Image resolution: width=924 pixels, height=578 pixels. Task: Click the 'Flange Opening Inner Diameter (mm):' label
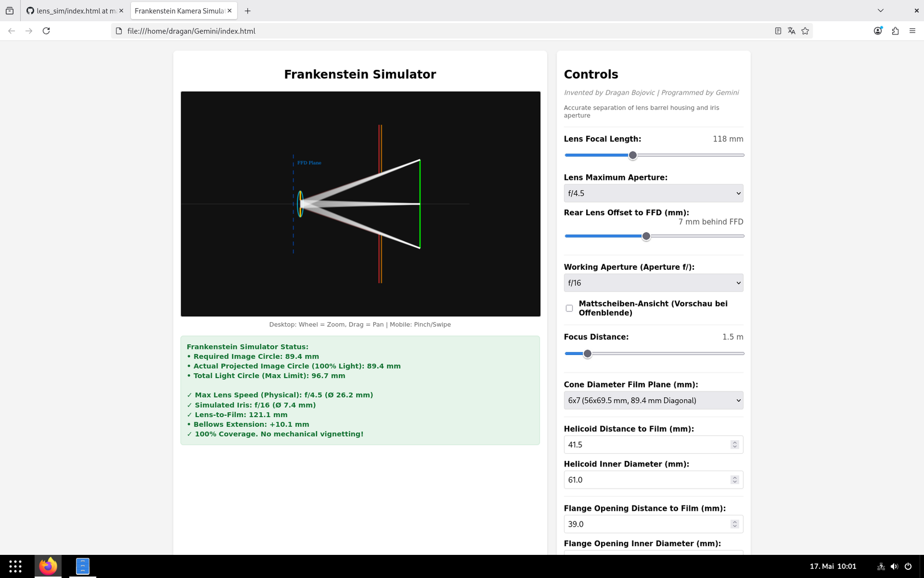coord(642,544)
